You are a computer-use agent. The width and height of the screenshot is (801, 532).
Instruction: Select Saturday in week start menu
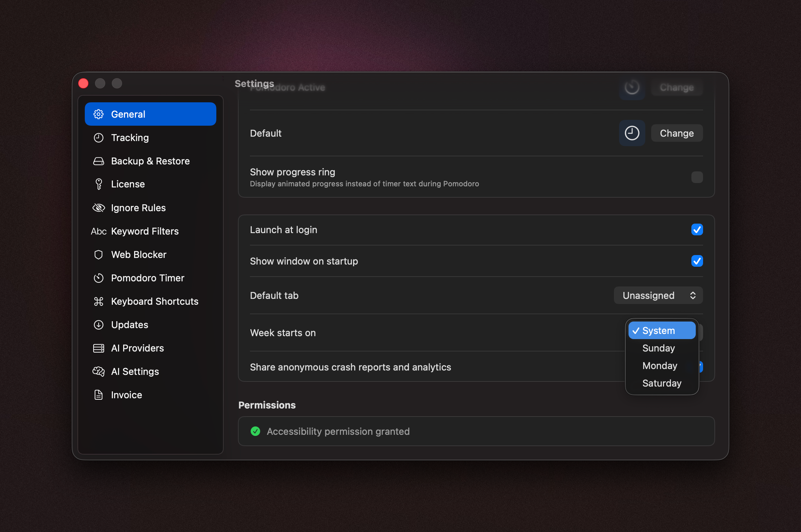pos(661,383)
